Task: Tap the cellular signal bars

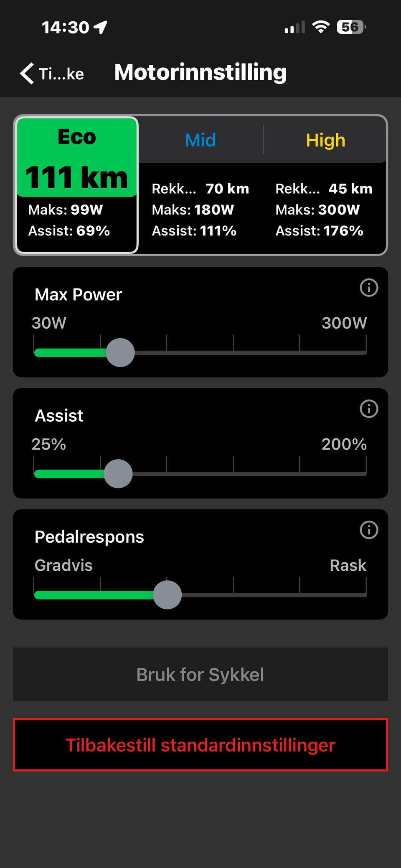Action: (x=295, y=28)
